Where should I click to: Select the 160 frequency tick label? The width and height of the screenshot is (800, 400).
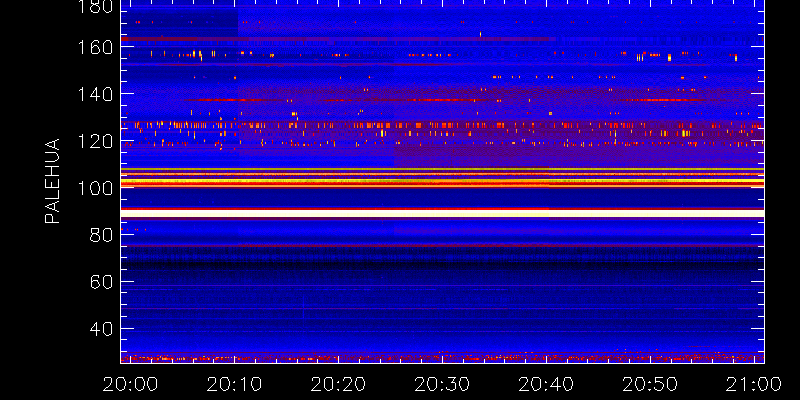[95, 47]
